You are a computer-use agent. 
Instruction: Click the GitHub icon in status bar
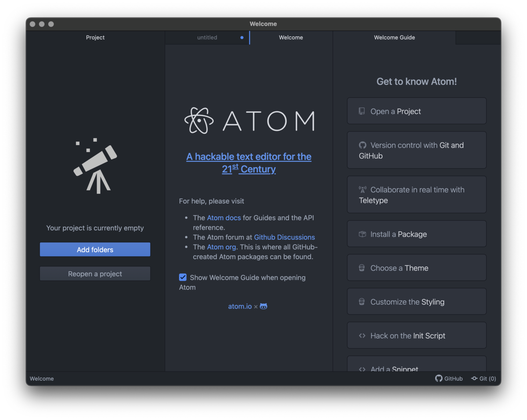tap(439, 378)
